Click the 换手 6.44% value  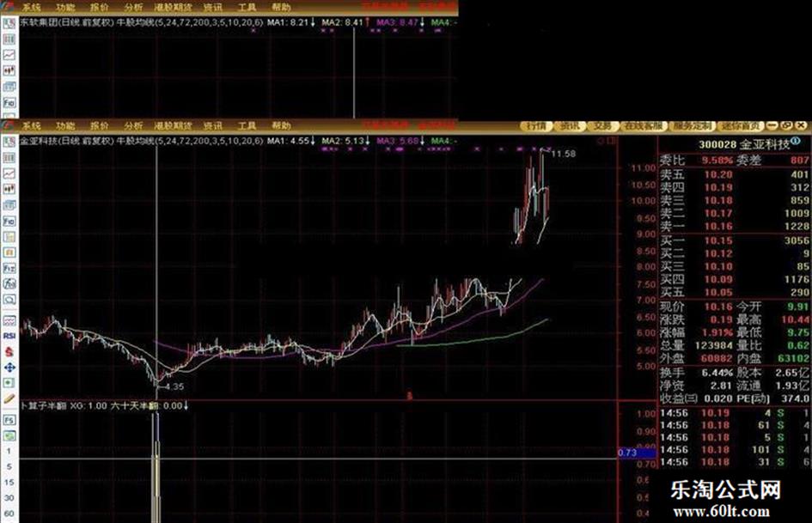[x=717, y=373]
